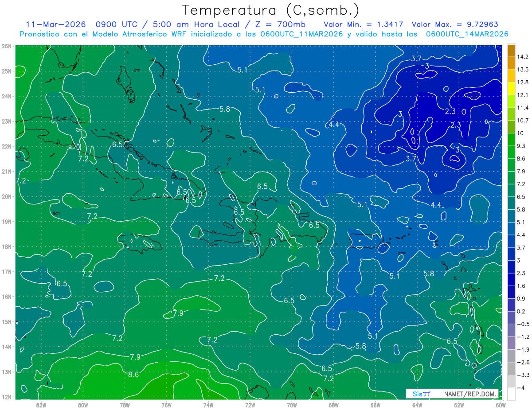Click the 11.4 color scale label
Viewport: 532px width, 411px height.
click(523, 108)
